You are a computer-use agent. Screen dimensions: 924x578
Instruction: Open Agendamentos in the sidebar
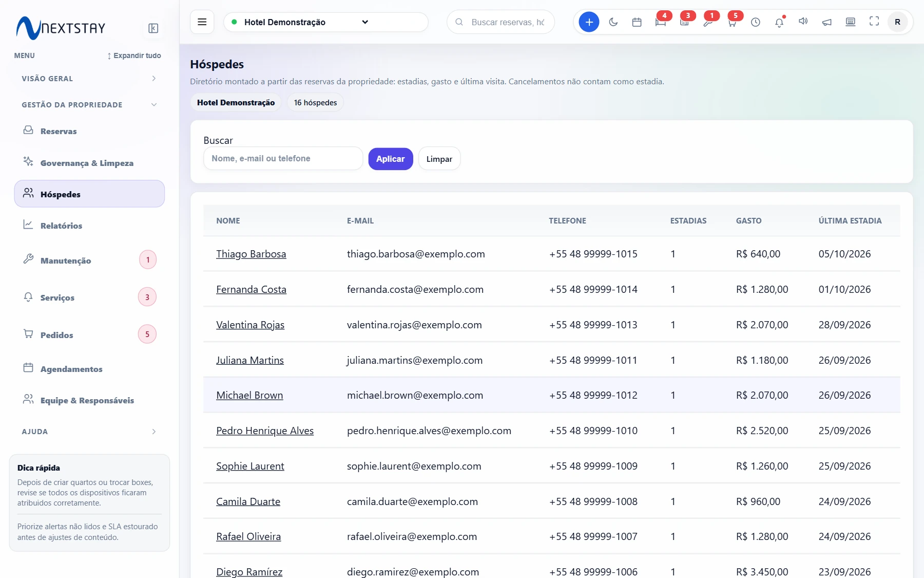[x=89, y=369]
